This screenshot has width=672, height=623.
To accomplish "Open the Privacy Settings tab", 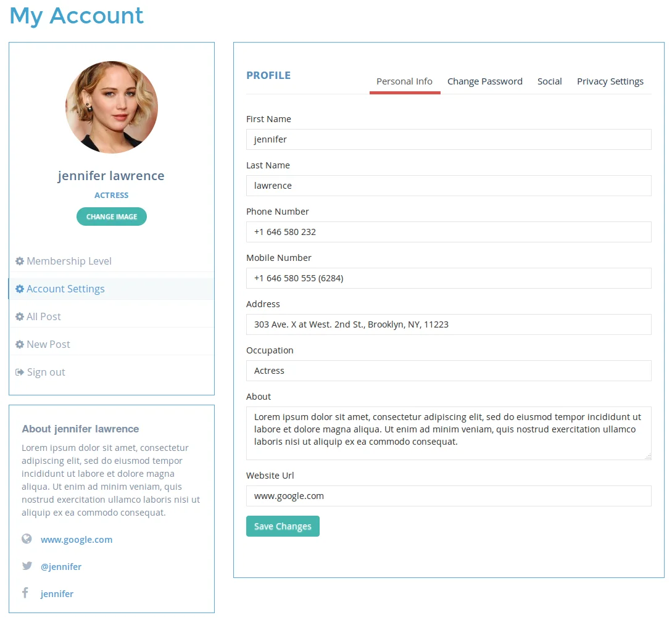I will 610,81.
